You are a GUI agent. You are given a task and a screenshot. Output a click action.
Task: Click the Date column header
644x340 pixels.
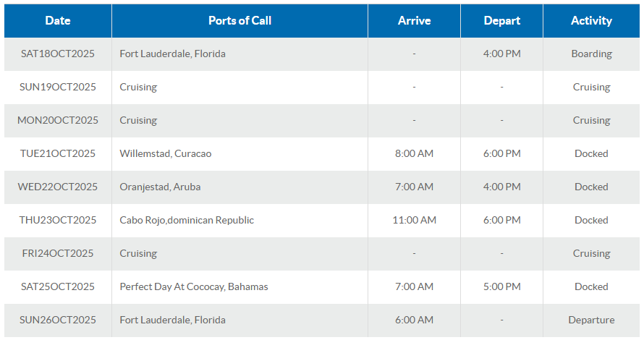coord(58,21)
